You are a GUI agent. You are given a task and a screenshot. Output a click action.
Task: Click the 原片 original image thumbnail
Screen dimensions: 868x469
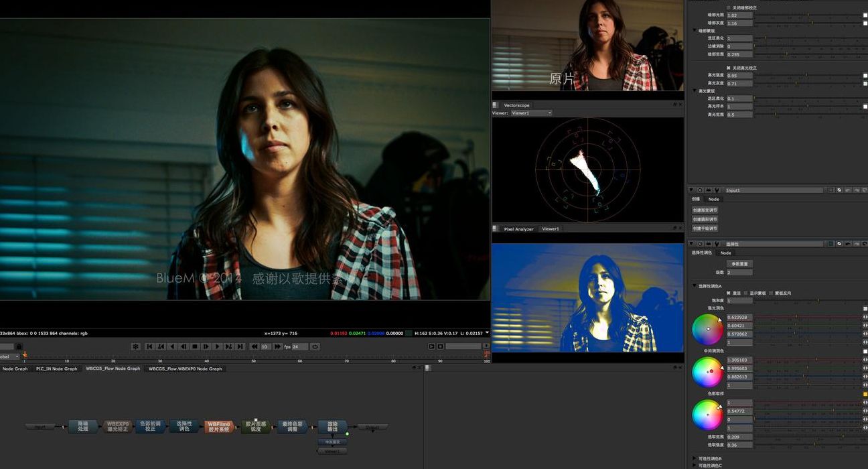pyautogui.click(x=587, y=46)
